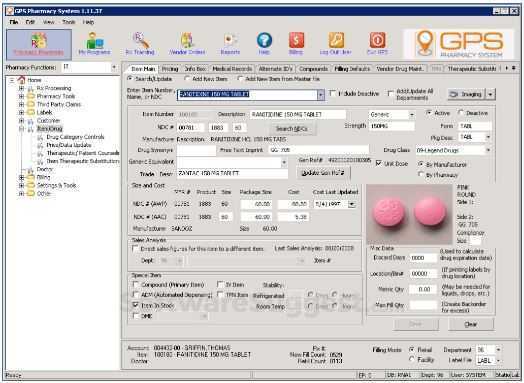The width and height of the screenshot is (524, 383).
Task: Toggle the Unit Dose checkbox
Action: [379, 163]
